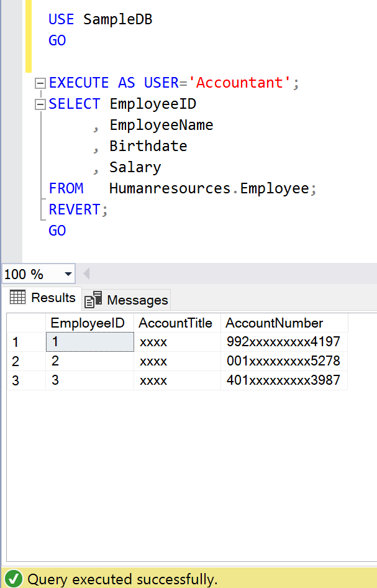The width and height of the screenshot is (377, 588).
Task: Click the cell containing 401xxxxxxxxx3987
Action: coord(283,380)
